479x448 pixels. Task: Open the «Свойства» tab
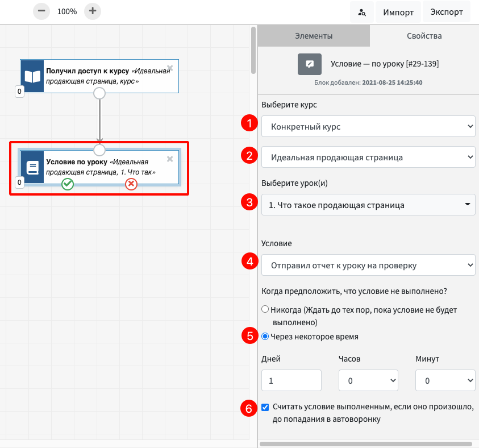click(424, 36)
